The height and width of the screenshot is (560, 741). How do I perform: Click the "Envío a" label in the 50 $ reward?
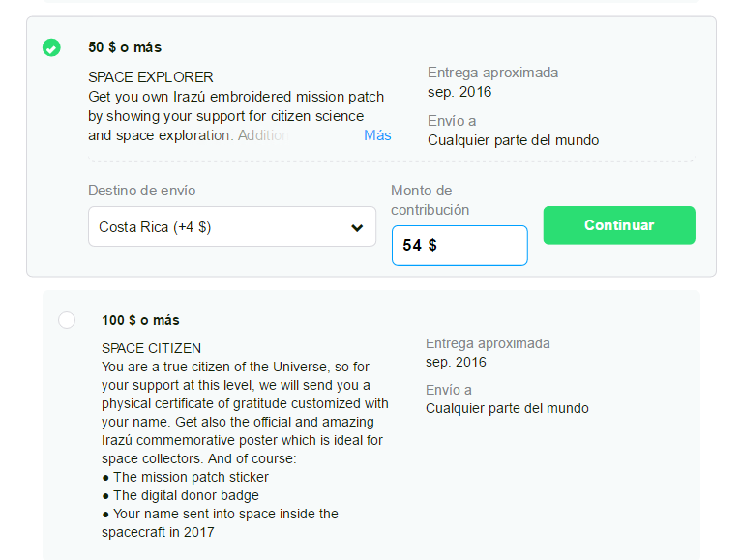(452, 121)
